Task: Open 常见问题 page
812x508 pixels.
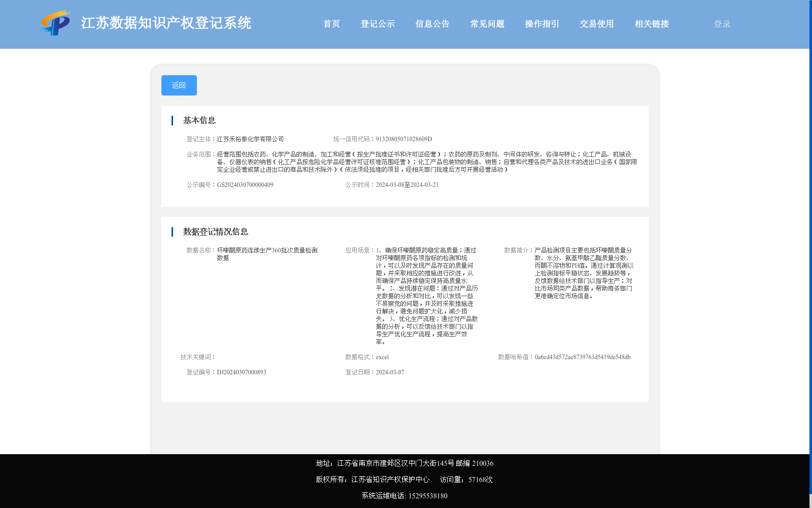Action: point(487,24)
